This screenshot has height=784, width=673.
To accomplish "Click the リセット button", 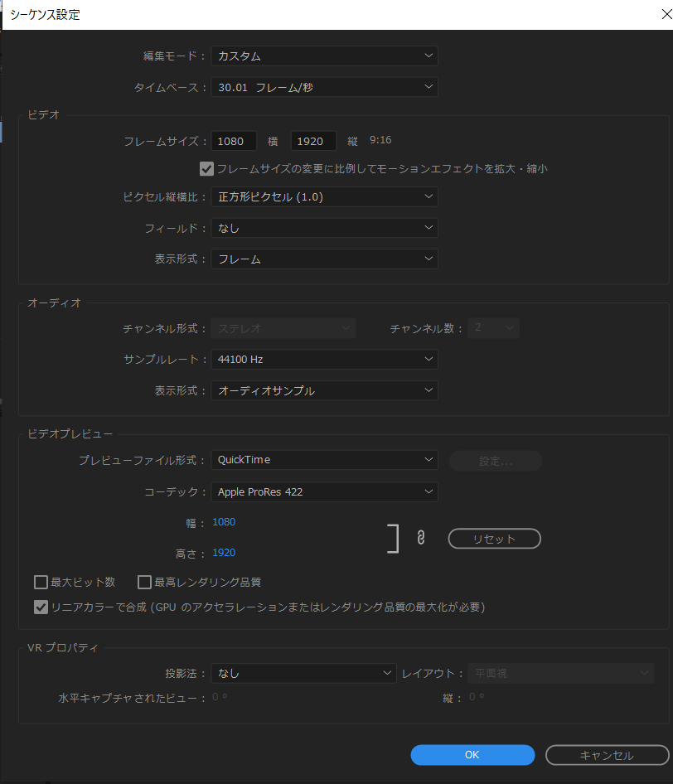I will (494, 538).
